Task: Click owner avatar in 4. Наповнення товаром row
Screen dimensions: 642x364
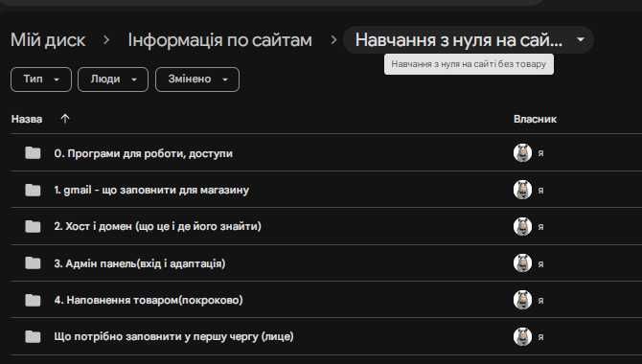Action: tap(522, 300)
